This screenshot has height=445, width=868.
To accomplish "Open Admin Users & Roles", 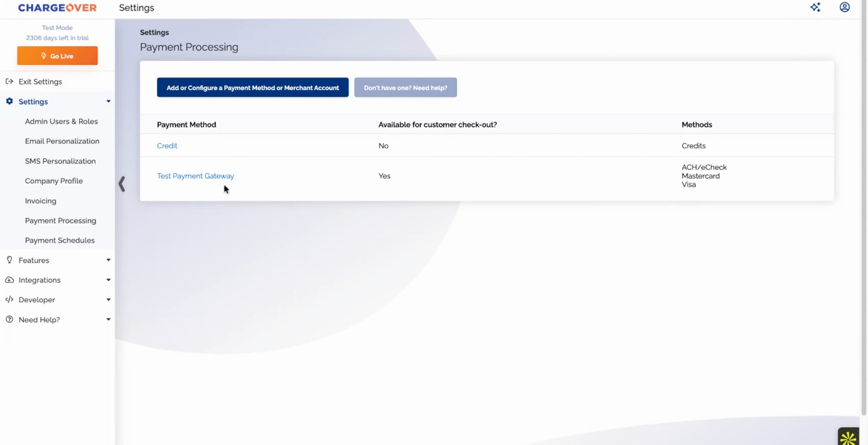I will [x=61, y=121].
